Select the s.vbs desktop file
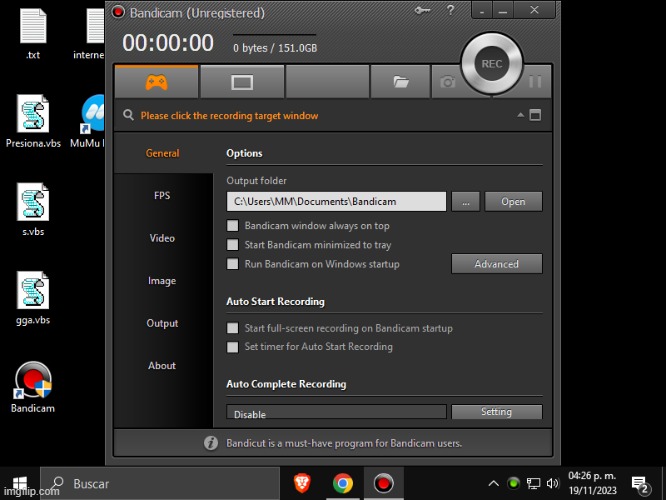666x500 pixels. pyautogui.click(x=33, y=209)
